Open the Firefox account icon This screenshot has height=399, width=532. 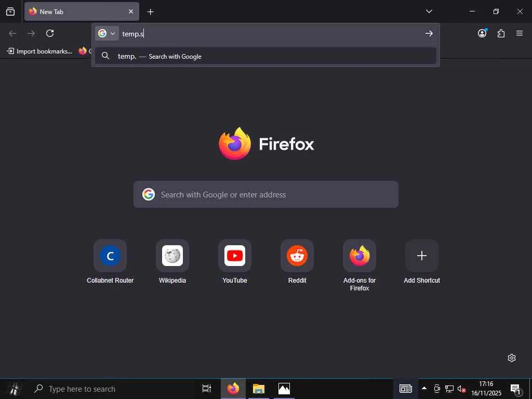tap(482, 33)
